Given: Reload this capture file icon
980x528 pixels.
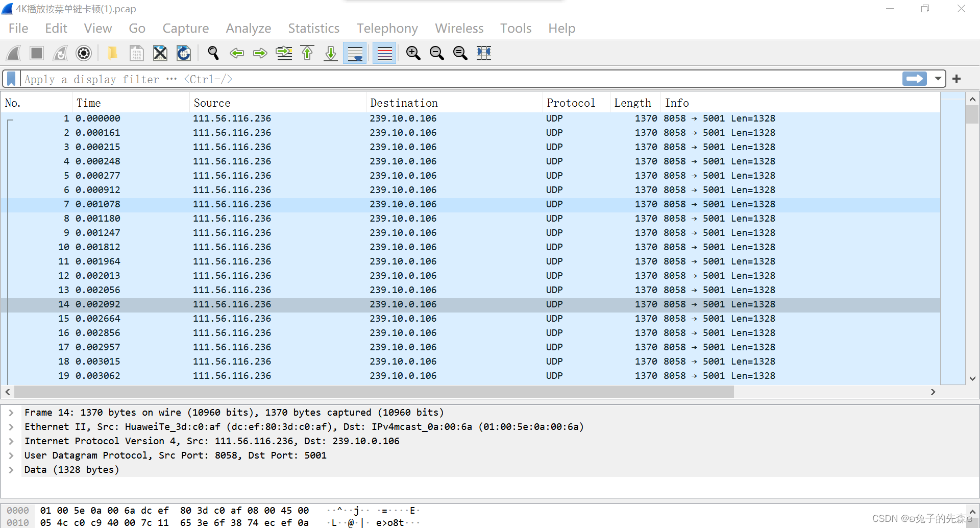Looking at the screenshot, I should pyautogui.click(x=184, y=53).
